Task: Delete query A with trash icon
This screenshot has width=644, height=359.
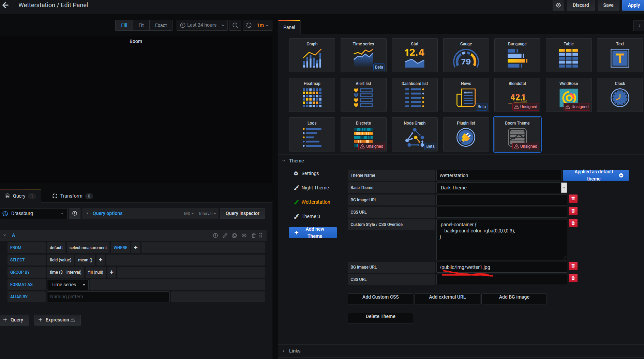Action: pyautogui.click(x=254, y=235)
